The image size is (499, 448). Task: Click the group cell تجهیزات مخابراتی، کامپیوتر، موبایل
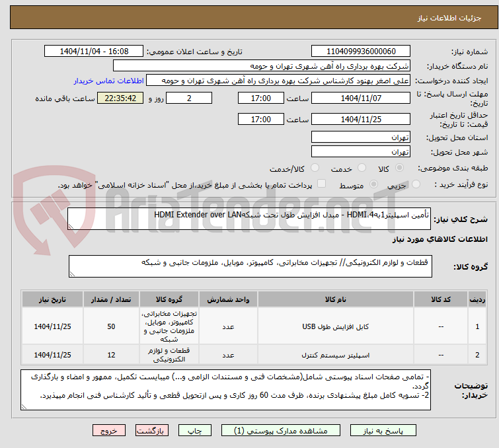point(169,326)
